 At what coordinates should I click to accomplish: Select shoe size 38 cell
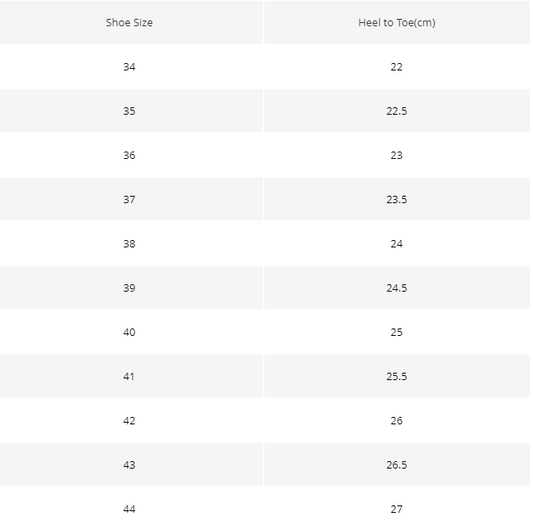click(129, 243)
